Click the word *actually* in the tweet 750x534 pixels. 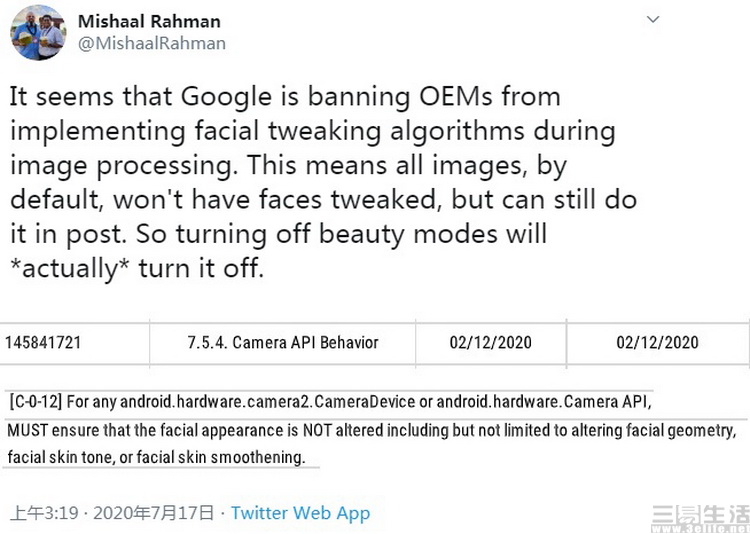coord(74,270)
